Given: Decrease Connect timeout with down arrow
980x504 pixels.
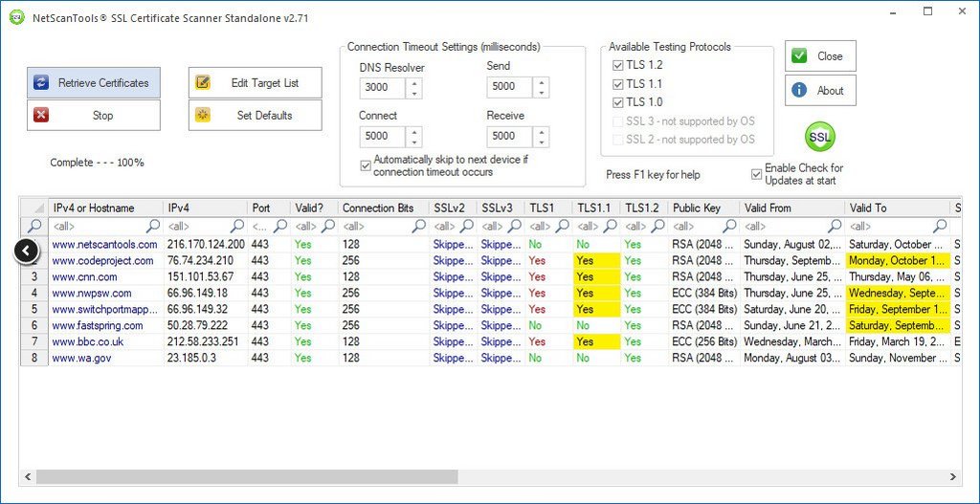Looking at the screenshot, I should coord(414,142).
